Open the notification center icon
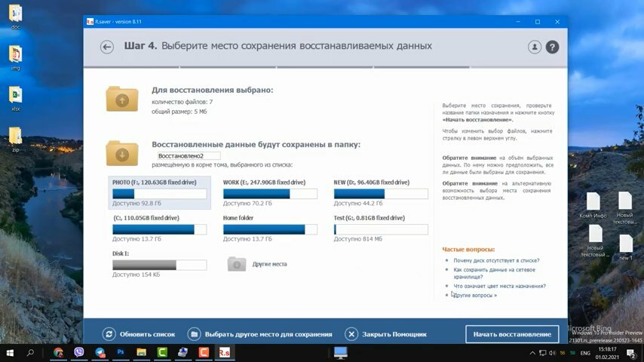 tap(631, 353)
